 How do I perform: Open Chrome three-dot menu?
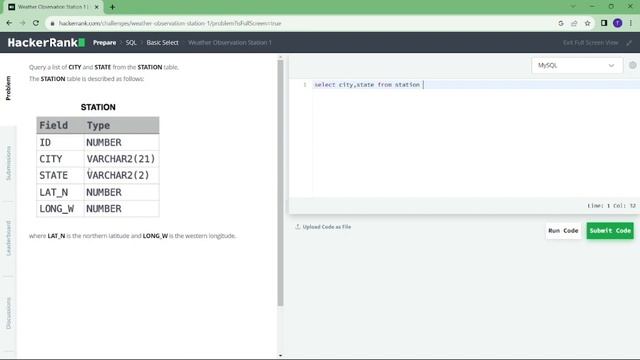tap(631, 23)
